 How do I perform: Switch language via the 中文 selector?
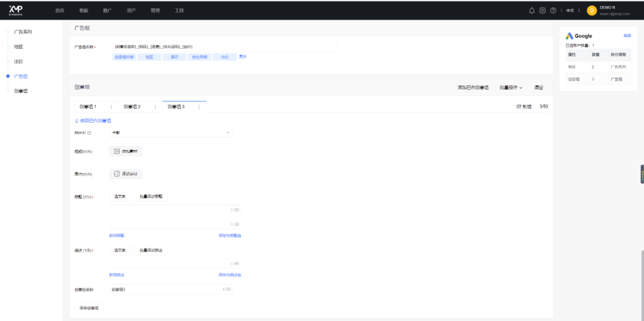(570, 11)
